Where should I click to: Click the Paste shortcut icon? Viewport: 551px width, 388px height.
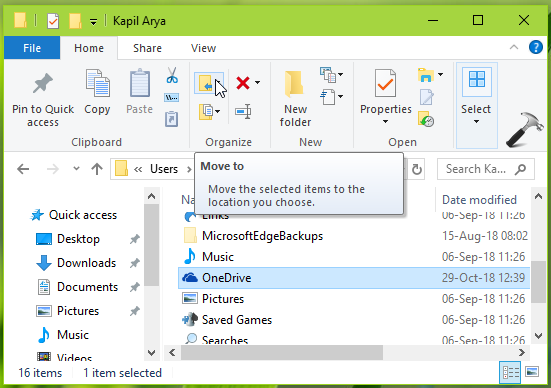click(171, 119)
